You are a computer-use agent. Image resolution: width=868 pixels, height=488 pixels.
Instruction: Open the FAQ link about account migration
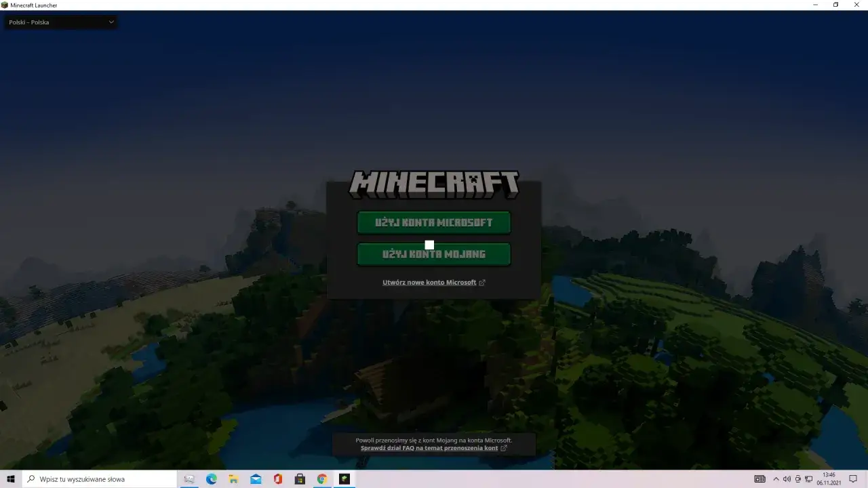[x=434, y=448]
